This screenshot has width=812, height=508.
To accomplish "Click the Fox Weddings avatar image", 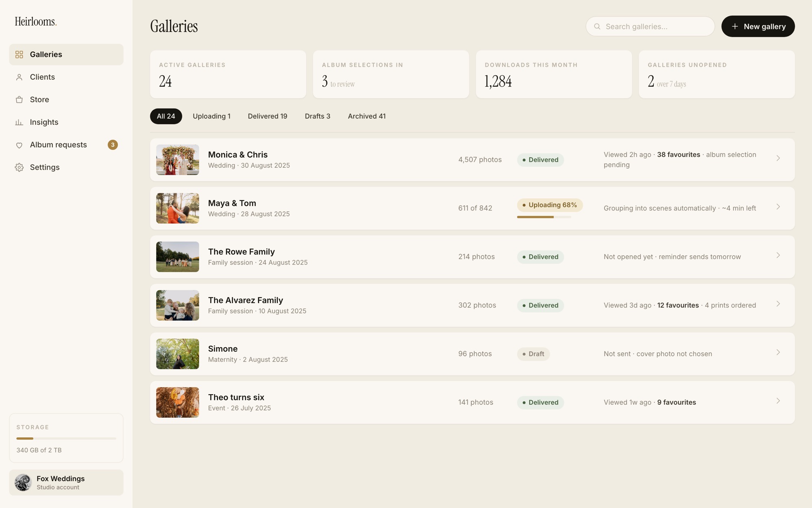I will [x=23, y=482].
